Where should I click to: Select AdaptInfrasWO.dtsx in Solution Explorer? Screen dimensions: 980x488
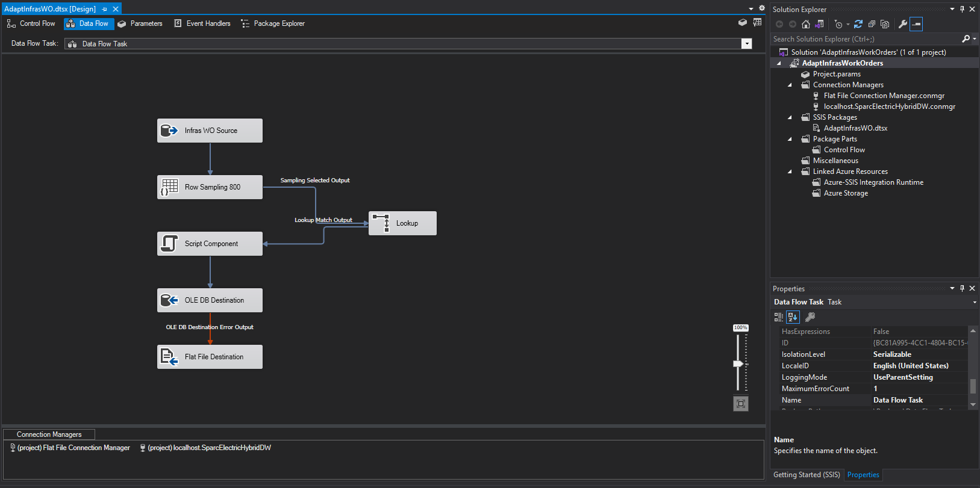tap(855, 128)
